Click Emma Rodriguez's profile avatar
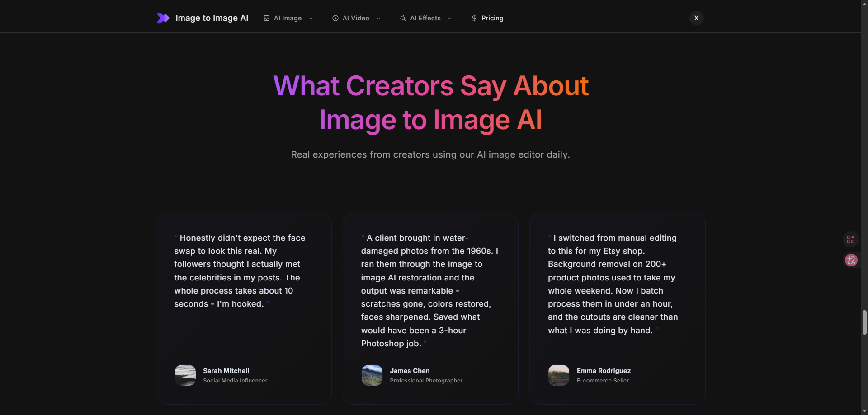This screenshot has height=415, width=868. (x=558, y=375)
